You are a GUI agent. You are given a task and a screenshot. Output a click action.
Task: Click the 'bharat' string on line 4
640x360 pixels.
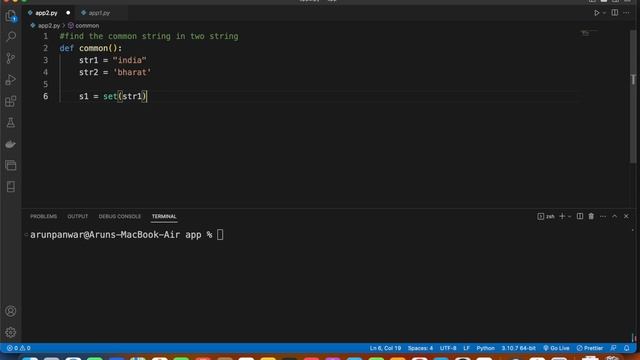[132, 72]
